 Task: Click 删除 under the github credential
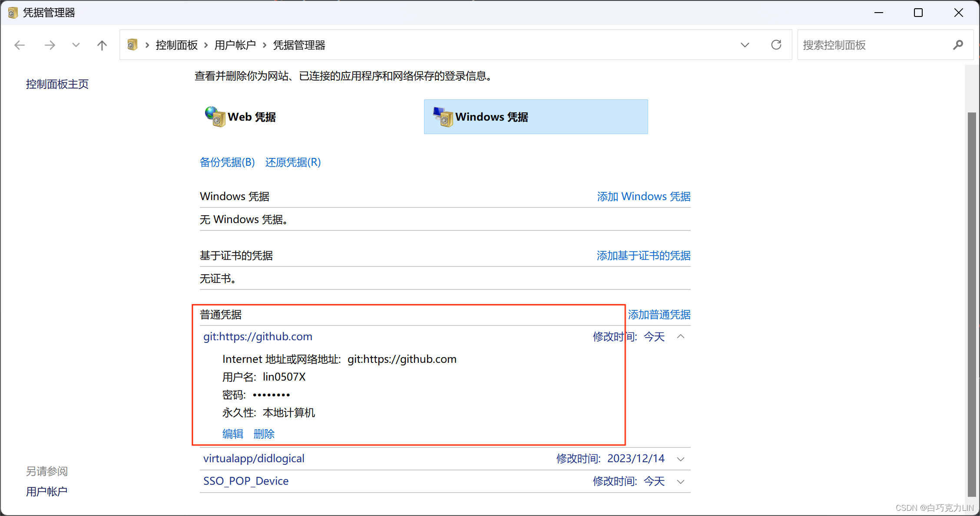(x=264, y=434)
